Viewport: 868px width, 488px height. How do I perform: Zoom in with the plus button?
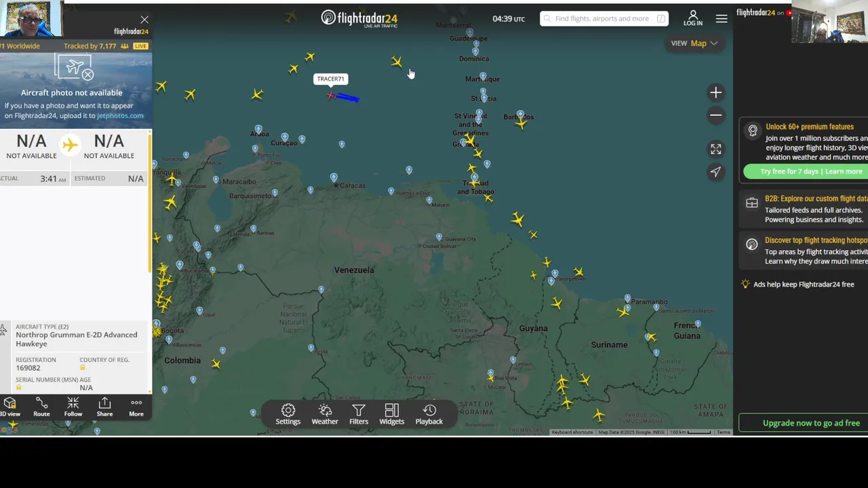(715, 92)
